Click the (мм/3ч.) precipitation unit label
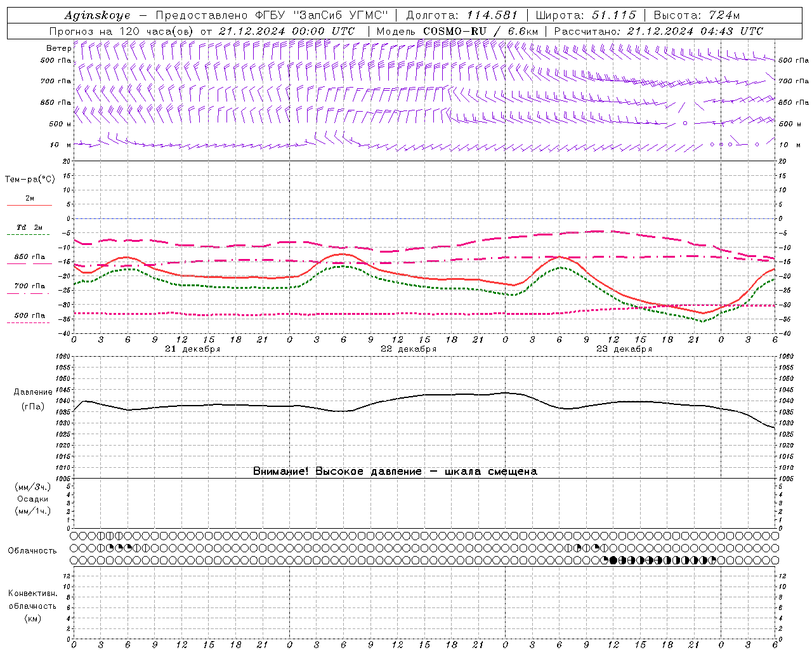Screen dimensions: 812x650 33,487
